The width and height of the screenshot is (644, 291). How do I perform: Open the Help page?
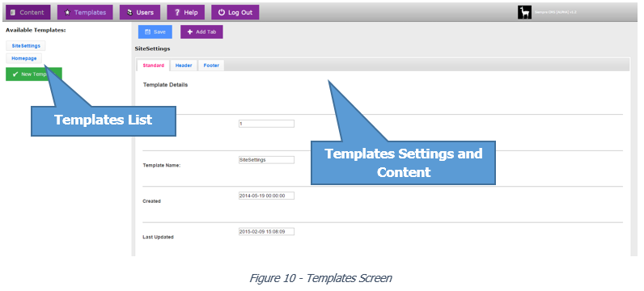(x=185, y=12)
